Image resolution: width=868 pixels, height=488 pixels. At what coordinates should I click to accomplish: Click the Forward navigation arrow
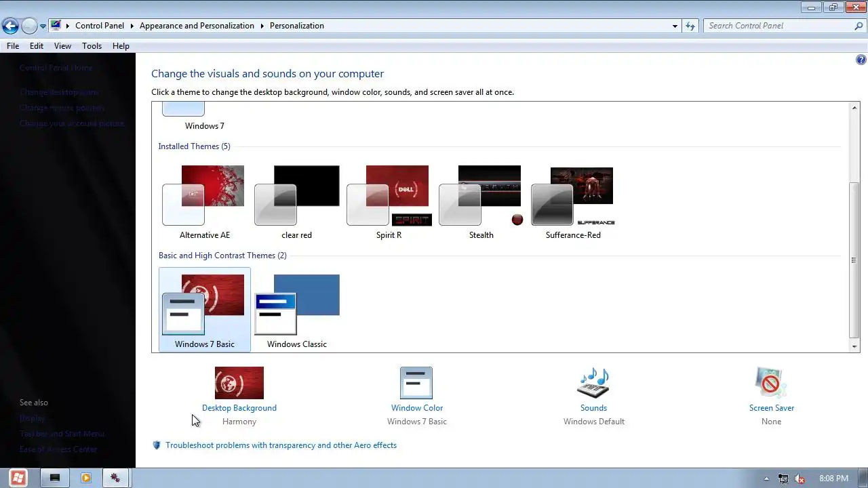coord(29,26)
